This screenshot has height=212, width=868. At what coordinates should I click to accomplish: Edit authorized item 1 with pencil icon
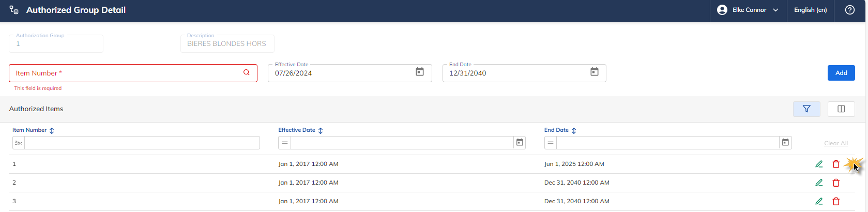(819, 164)
